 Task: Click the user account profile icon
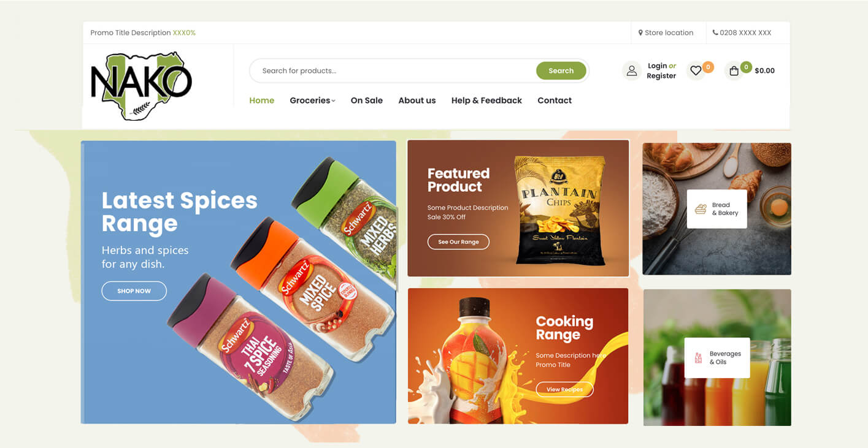pyautogui.click(x=632, y=70)
